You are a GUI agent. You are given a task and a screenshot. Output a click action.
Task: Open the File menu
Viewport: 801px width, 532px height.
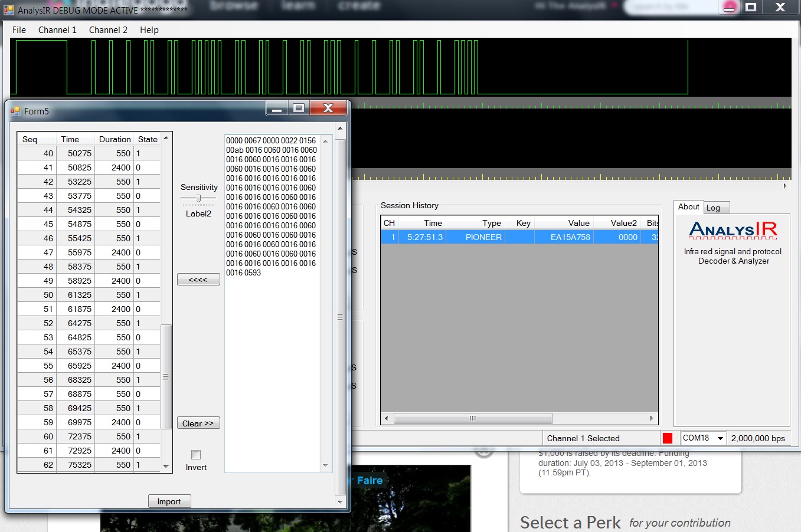coord(19,30)
